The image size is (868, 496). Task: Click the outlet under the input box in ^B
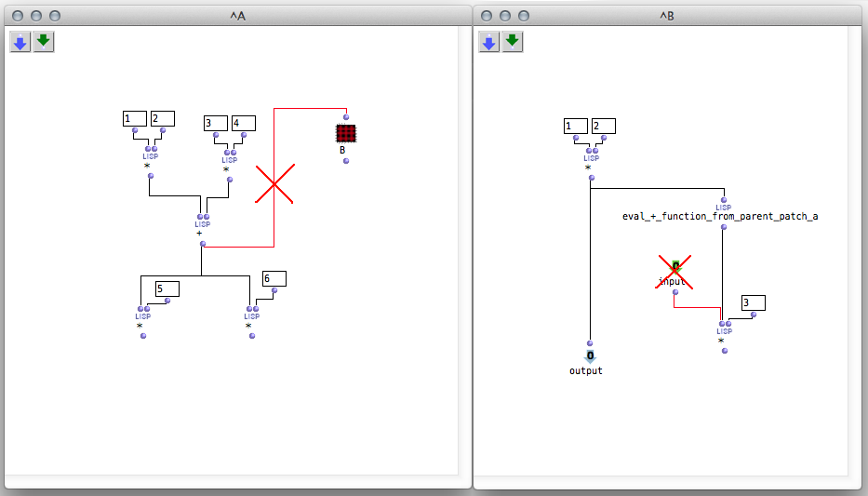(x=675, y=292)
